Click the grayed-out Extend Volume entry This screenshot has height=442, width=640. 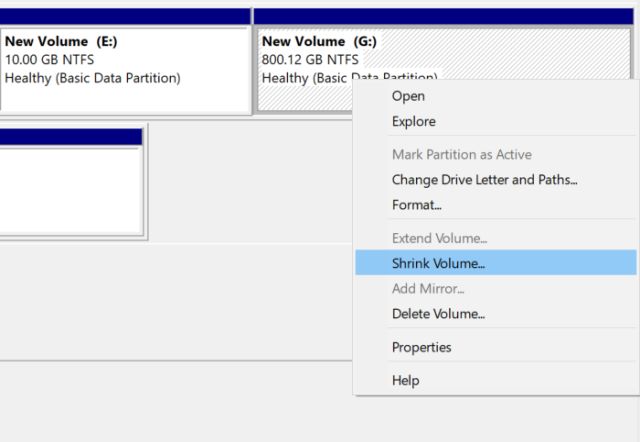click(x=496, y=238)
